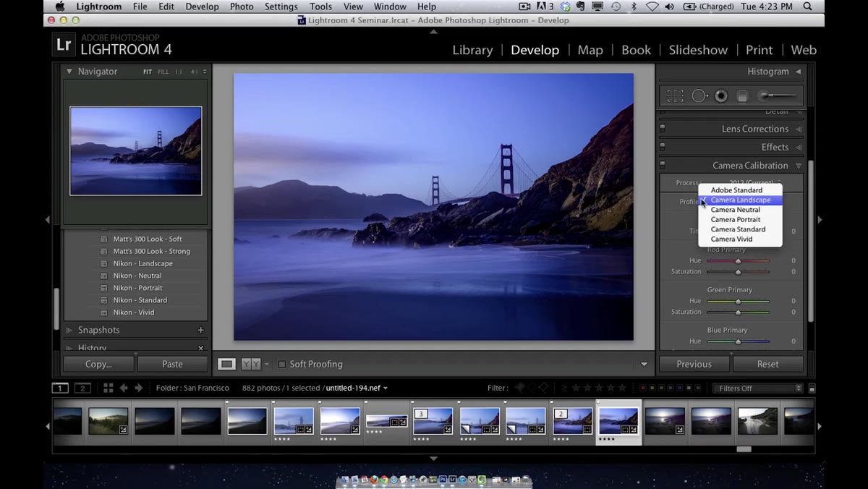Select the Spot Removal tool
This screenshot has height=489, width=868.
[699, 95]
